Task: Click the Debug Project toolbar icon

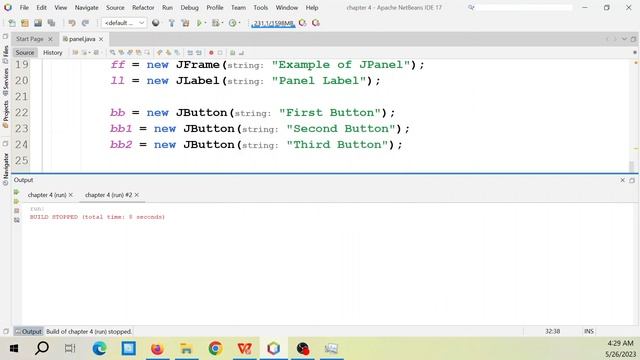Action: [215, 23]
